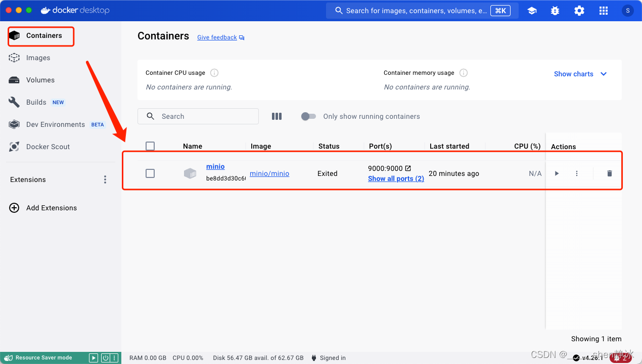Click Show all ports (2)
The width and height of the screenshot is (642, 364).
pyautogui.click(x=396, y=178)
